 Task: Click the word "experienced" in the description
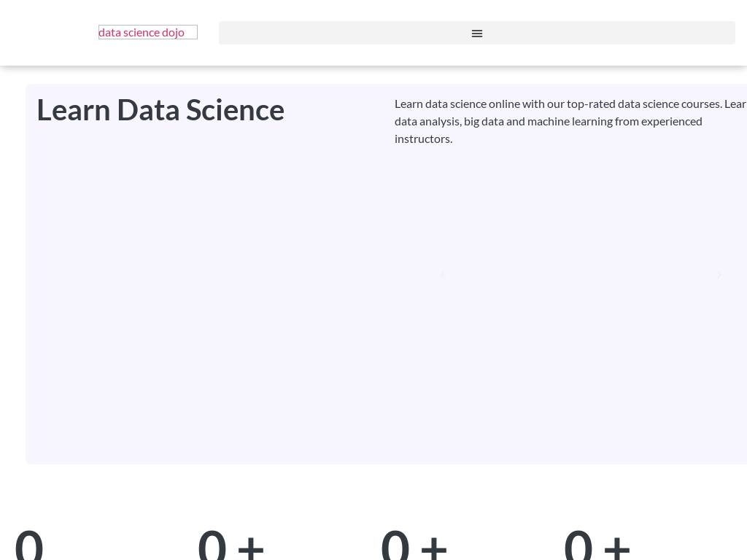(x=671, y=121)
